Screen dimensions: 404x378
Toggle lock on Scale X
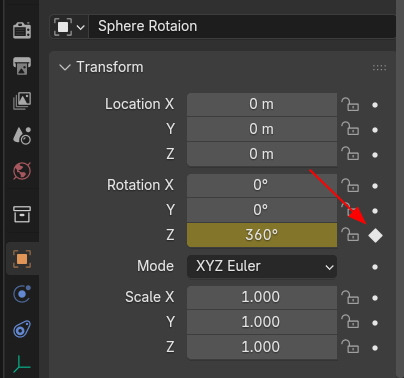350,298
